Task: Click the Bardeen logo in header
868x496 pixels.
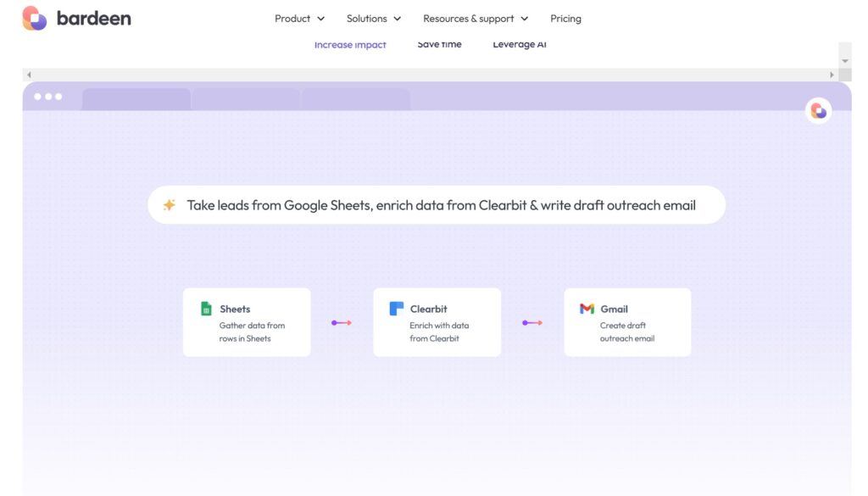Action: 76,18
